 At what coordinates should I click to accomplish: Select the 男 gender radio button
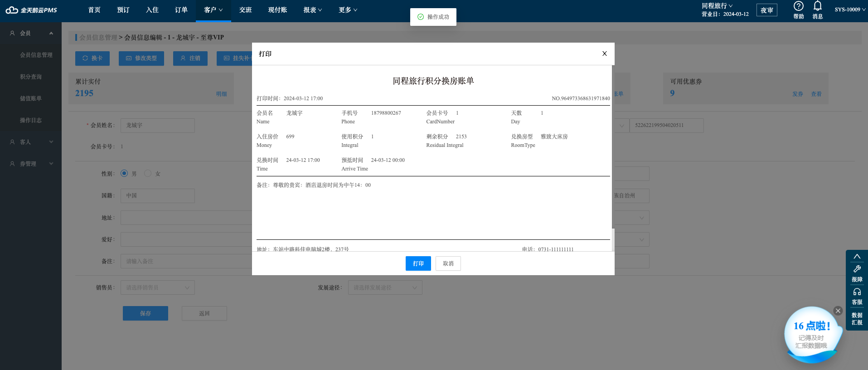(x=124, y=173)
